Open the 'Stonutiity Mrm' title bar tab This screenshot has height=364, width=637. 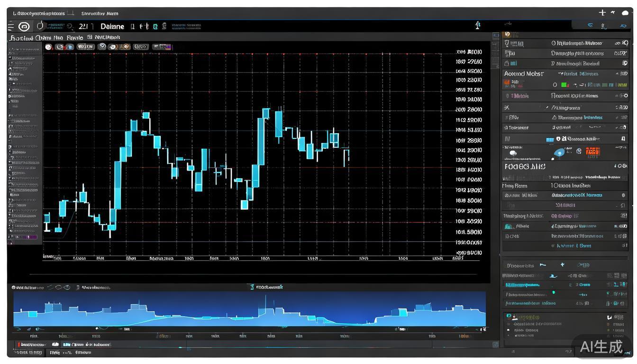[100, 13]
